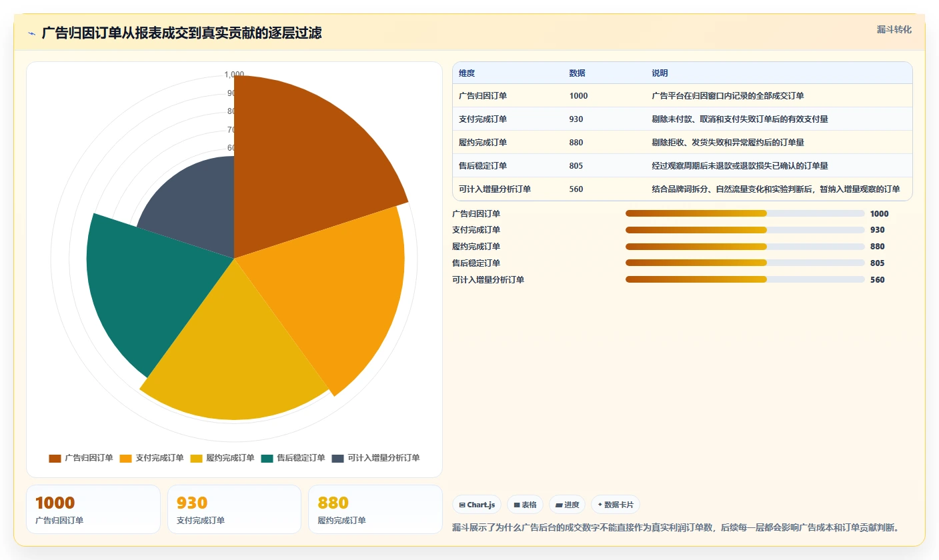Click the 930 支付完成订单 data card
Screen dimensions: 939x560
[x=235, y=509]
